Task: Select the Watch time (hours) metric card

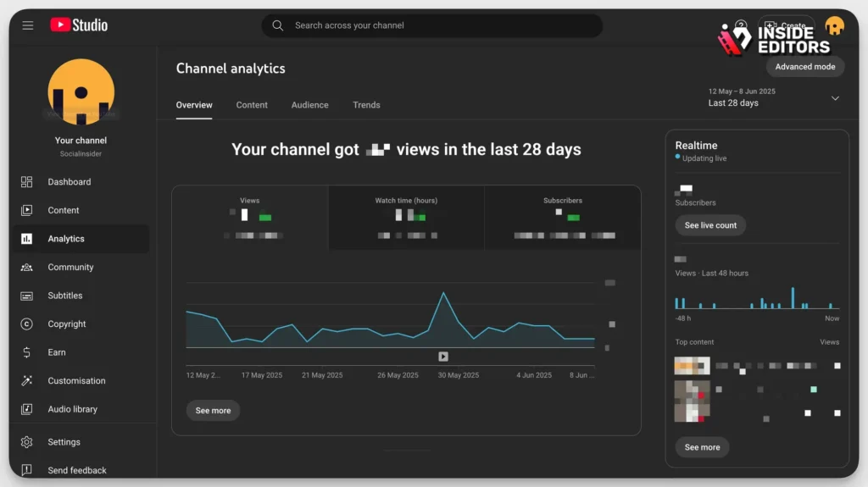Action: click(x=406, y=218)
